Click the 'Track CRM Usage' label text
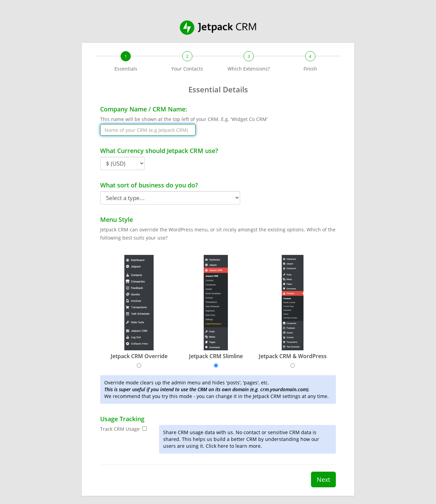This screenshot has height=504, width=436. (120, 429)
